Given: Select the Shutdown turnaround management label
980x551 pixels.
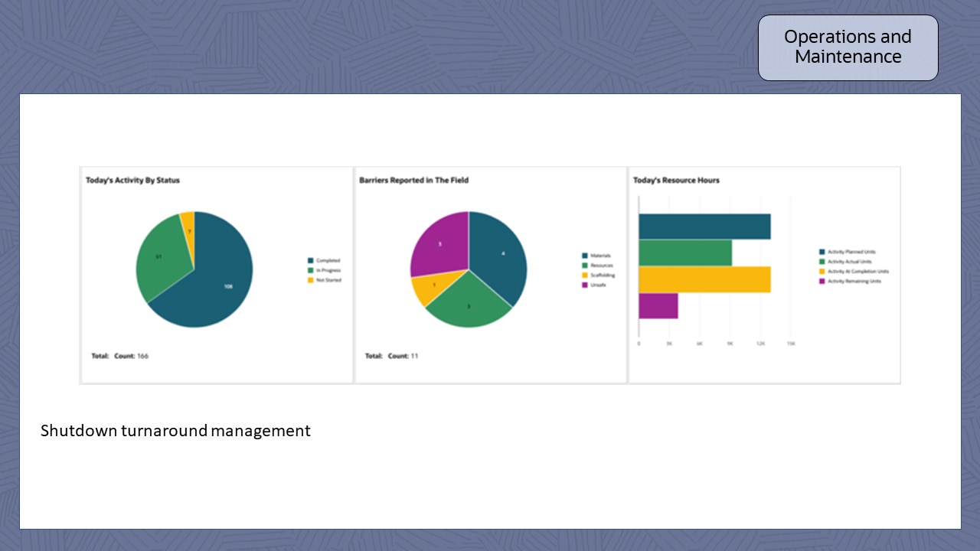Looking at the screenshot, I should [175, 431].
